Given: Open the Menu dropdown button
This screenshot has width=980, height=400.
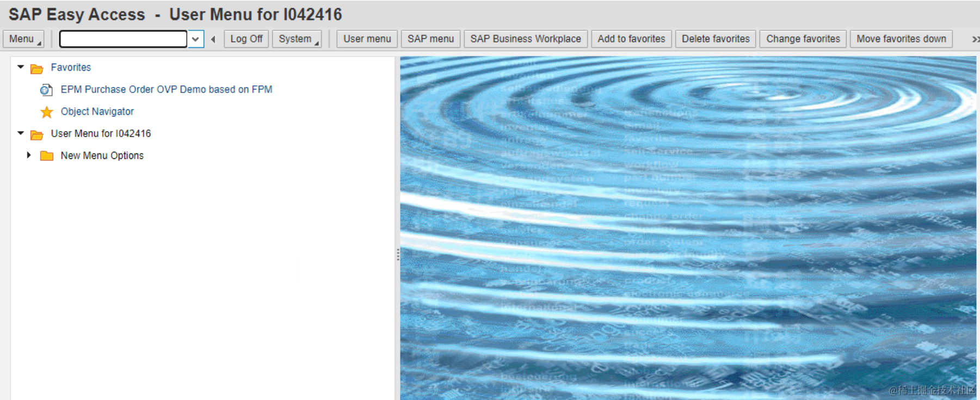Looking at the screenshot, I should (x=23, y=39).
